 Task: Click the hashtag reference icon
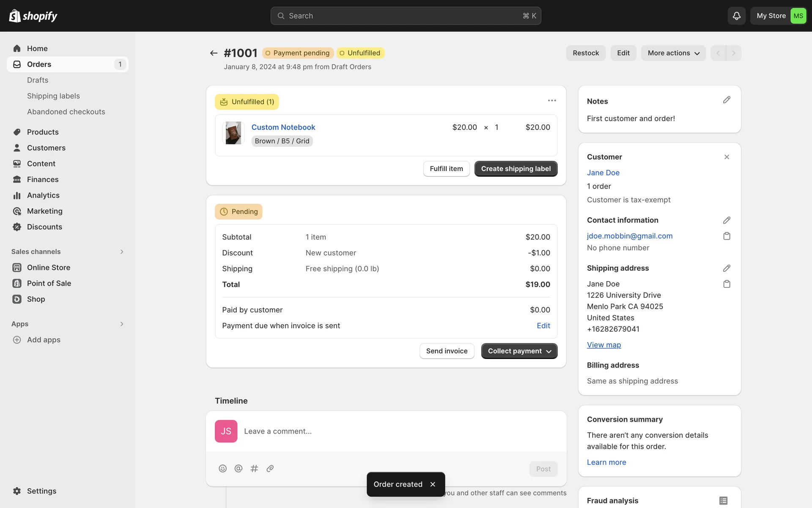(x=254, y=468)
